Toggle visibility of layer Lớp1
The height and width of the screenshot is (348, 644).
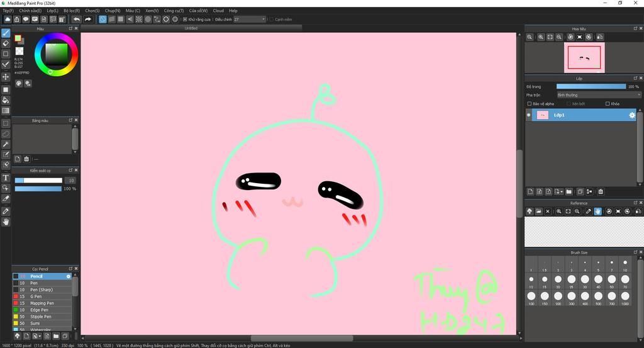528,115
